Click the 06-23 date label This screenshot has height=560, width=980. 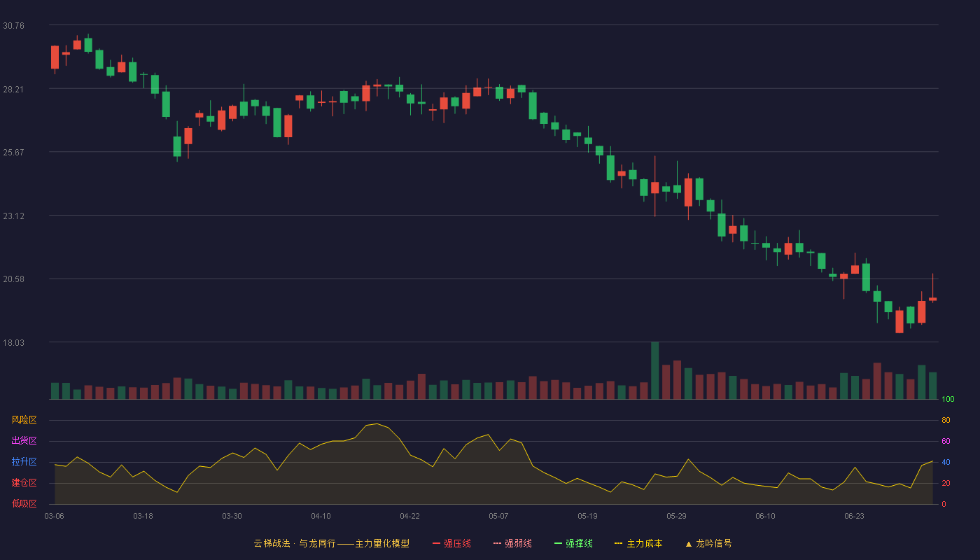coord(854,516)
